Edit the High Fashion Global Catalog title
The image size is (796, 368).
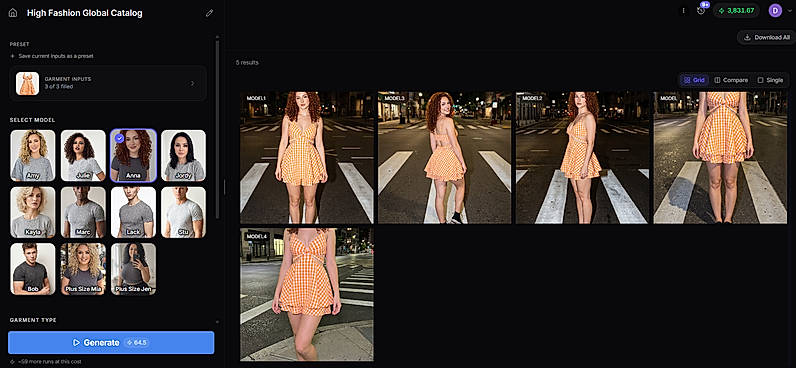[209, 13]
